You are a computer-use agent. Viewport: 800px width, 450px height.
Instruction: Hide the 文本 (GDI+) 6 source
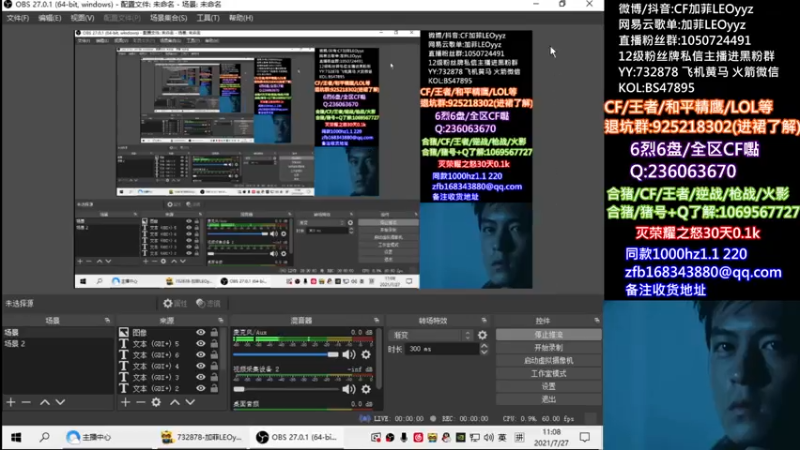(201, 355)
